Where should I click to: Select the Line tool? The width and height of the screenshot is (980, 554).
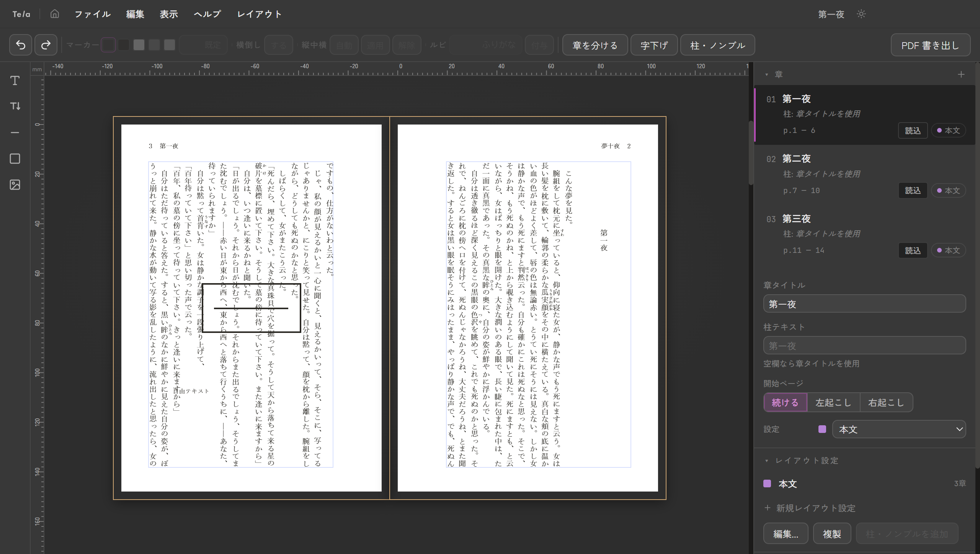15,133
